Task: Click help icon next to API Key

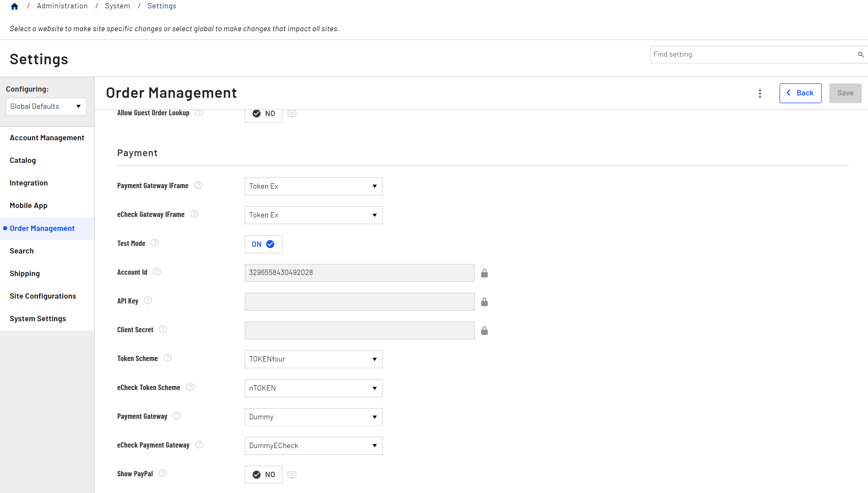Action: 148,300
